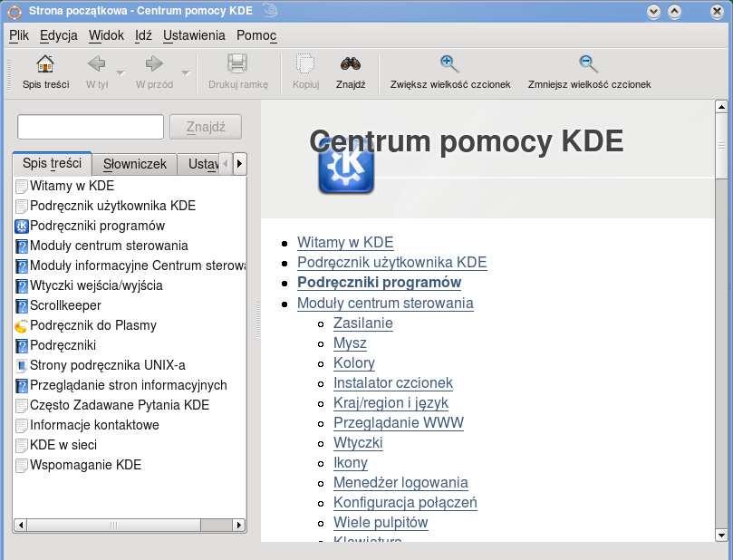
Task: Go forward with the W przód arrow
Action: click(x=154, y=63)
